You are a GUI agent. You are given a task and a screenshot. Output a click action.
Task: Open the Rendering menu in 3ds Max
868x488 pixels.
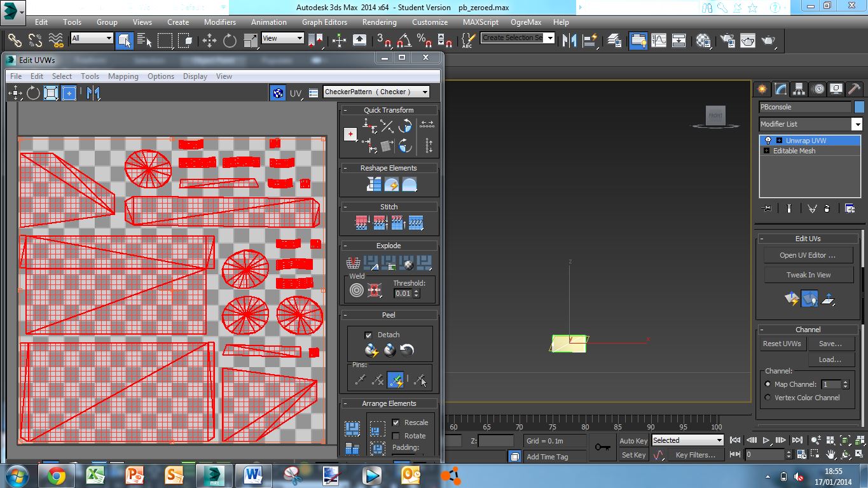[x=380, y=22]
